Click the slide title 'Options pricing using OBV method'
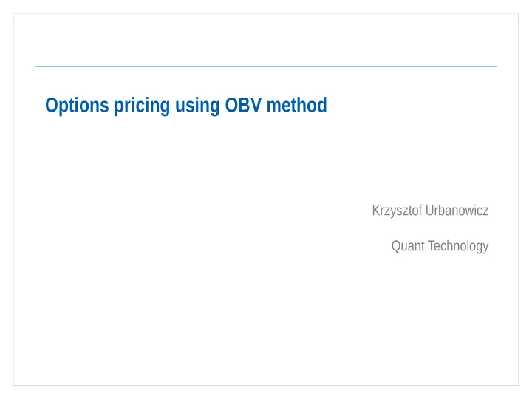 tap(186, 106)
